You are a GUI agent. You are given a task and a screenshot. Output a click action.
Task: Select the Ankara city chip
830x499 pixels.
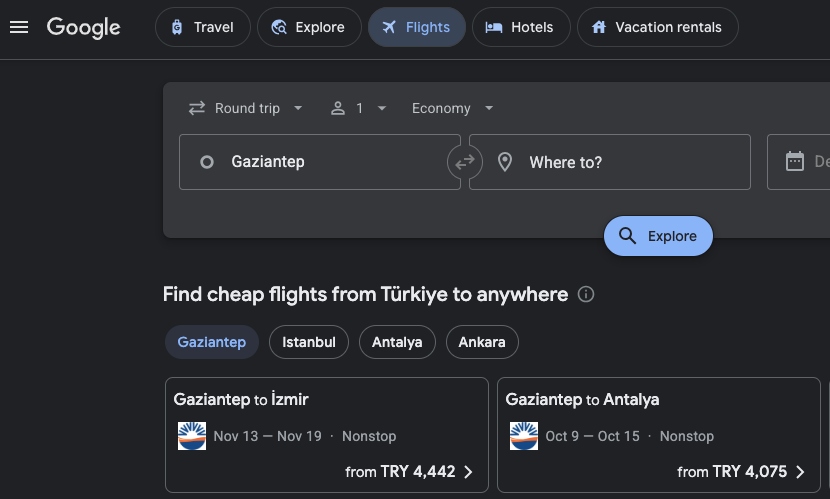tap(481, 342)
